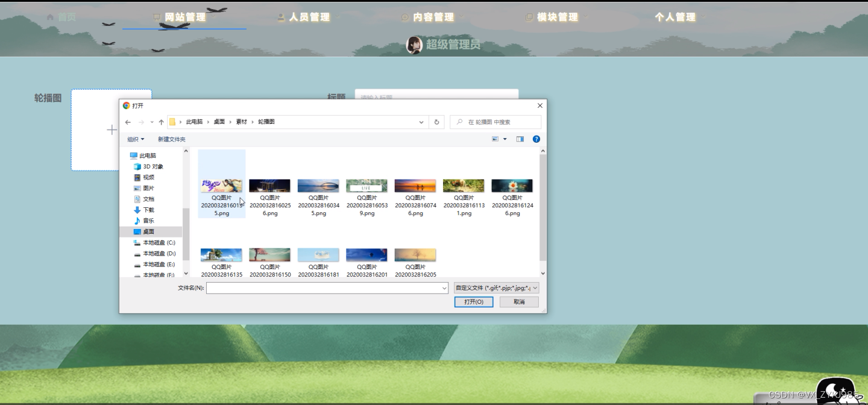The height and width of the screenshot is (405, 868).
Task: Open 3D 对象 in the sidebar
Action: (x=148, y=166)
